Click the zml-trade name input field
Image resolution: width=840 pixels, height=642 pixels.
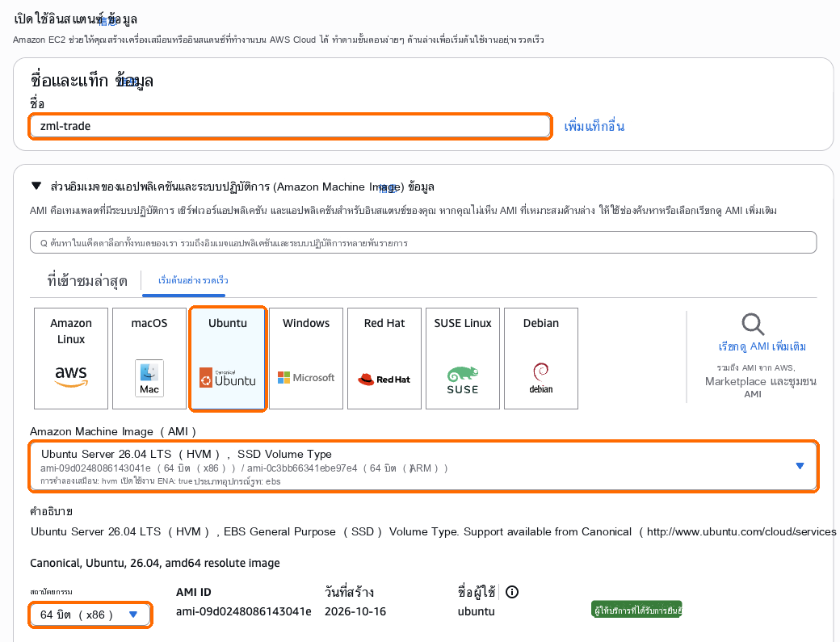click(290, 126)
